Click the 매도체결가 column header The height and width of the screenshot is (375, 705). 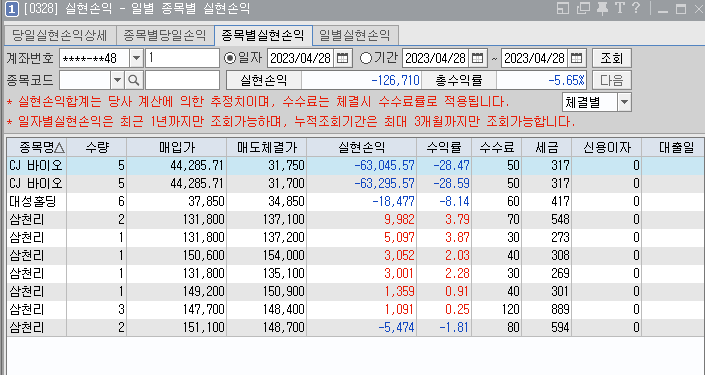click(x=267, y=147)
